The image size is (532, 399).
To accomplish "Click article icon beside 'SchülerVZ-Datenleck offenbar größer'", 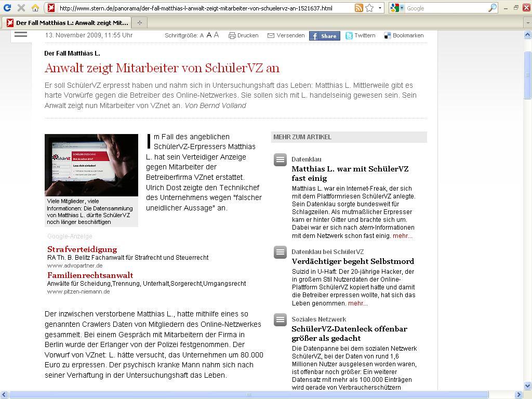I will click(x=280, y=320).
